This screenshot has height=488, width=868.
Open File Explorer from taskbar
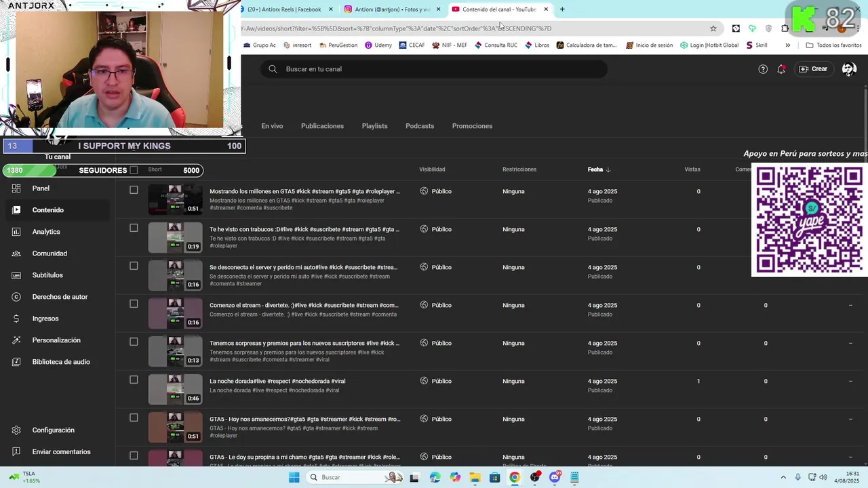click(x=475, y=477)
